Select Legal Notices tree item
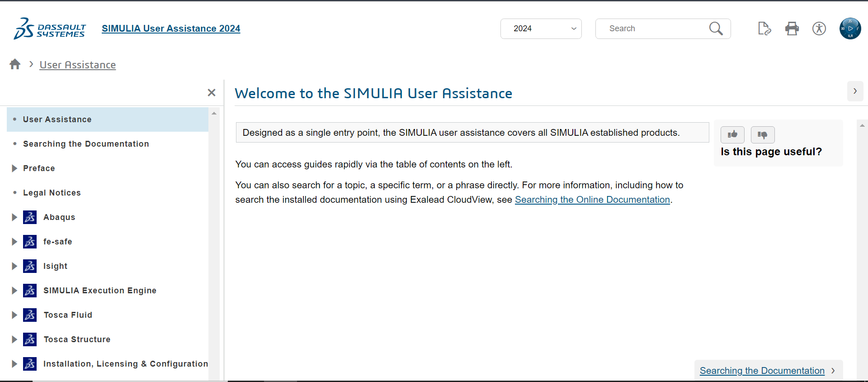Screen dimensions: 868x382 [52, 193]
